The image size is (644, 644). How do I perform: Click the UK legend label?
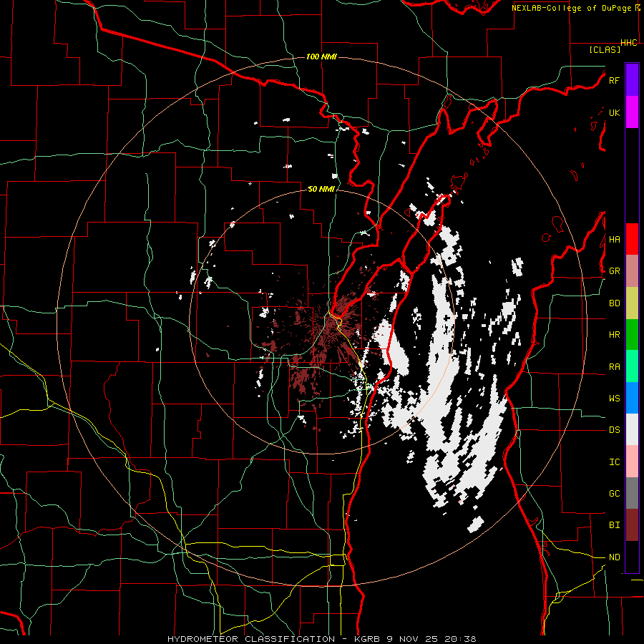click(614, 112)
